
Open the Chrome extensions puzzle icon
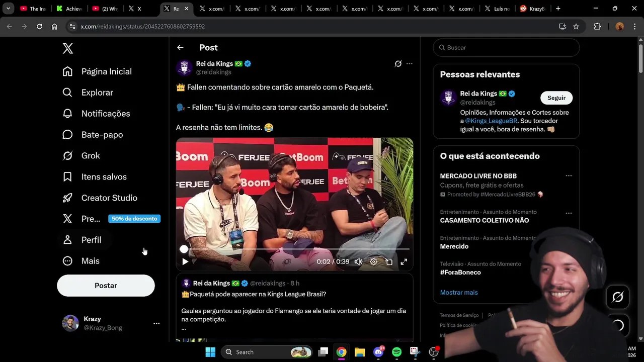tap(597, 27)
